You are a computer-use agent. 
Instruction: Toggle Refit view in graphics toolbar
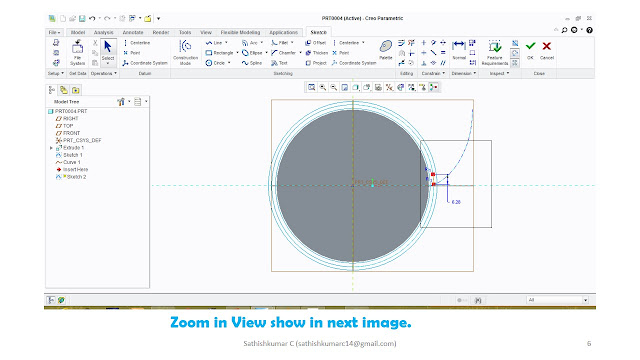coord(311,87)
